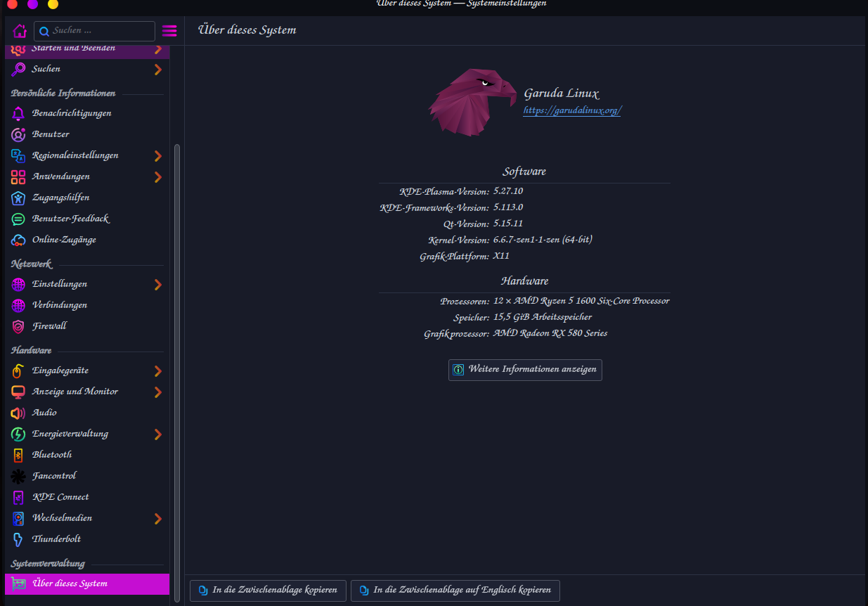Click the red close window button
Screen dimensions: 868x606
click(x=12, y=4)
